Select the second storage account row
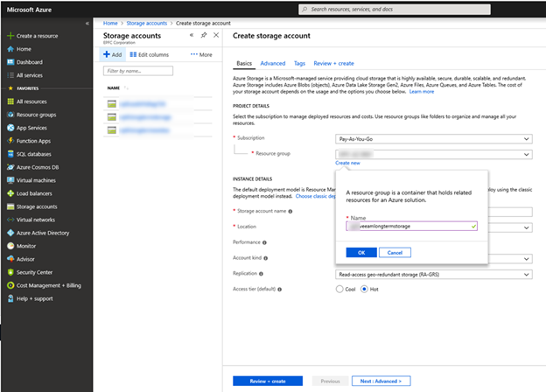546x392 pixels. click(157, 117)
